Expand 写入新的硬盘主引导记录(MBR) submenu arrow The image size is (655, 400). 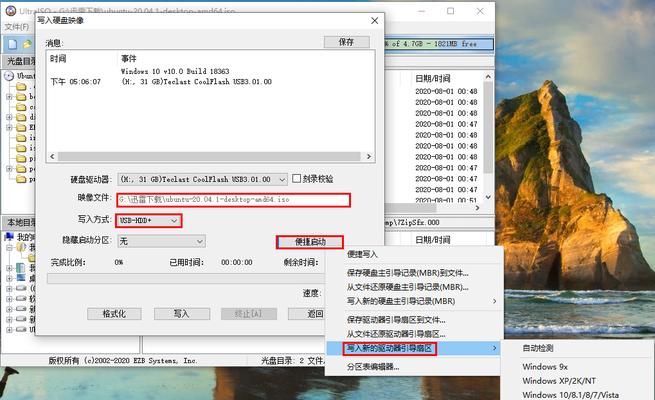click(x=495, y=301)
